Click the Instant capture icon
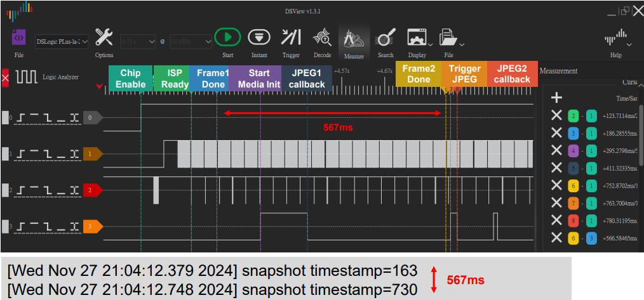Image resolution: width=644 pixels, height=300 pixels. (258, 38)
